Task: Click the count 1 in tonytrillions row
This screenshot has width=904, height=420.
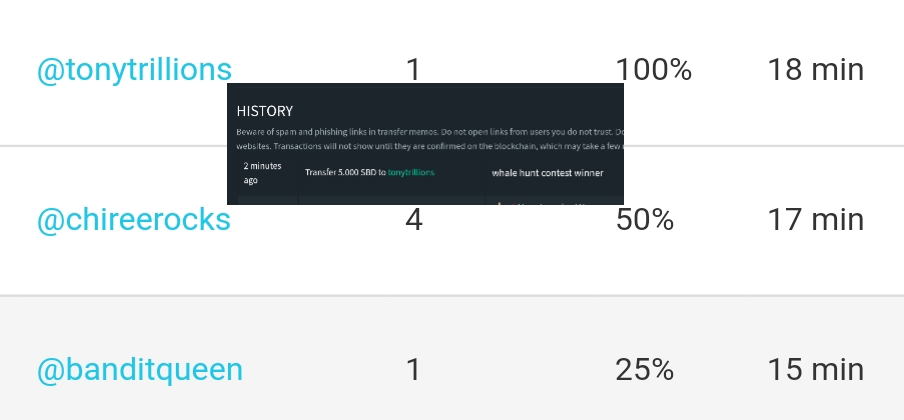Action: 414,70
